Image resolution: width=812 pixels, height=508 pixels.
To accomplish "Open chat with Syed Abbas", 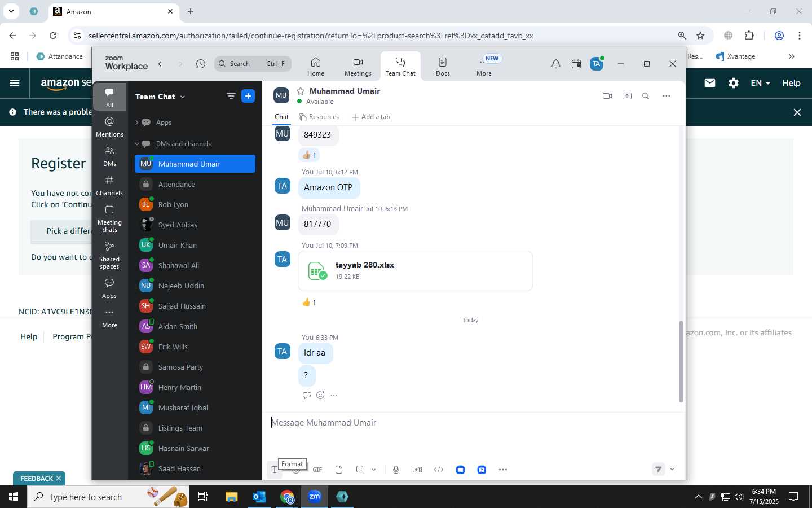I will tap(195, 225).
